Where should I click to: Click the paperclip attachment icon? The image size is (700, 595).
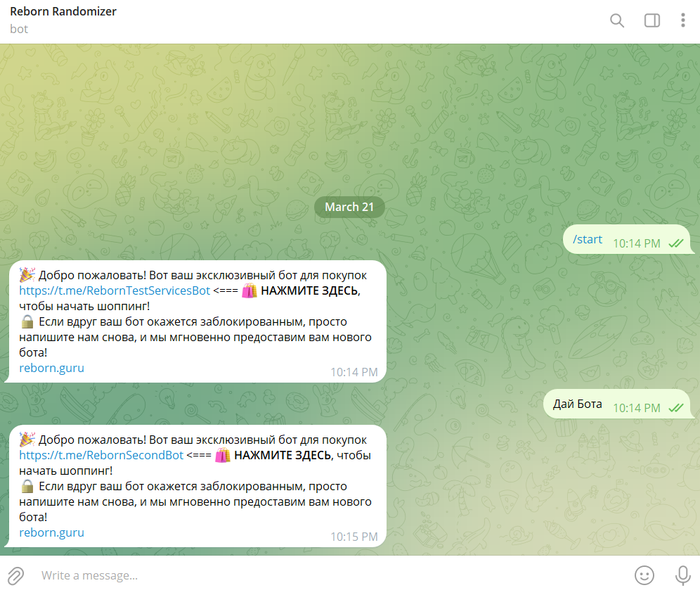pyautogui.click(x=15, y=575)
